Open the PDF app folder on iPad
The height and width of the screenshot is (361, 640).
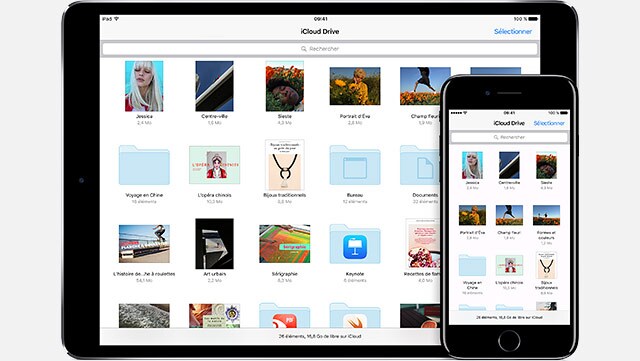point(284,315)
